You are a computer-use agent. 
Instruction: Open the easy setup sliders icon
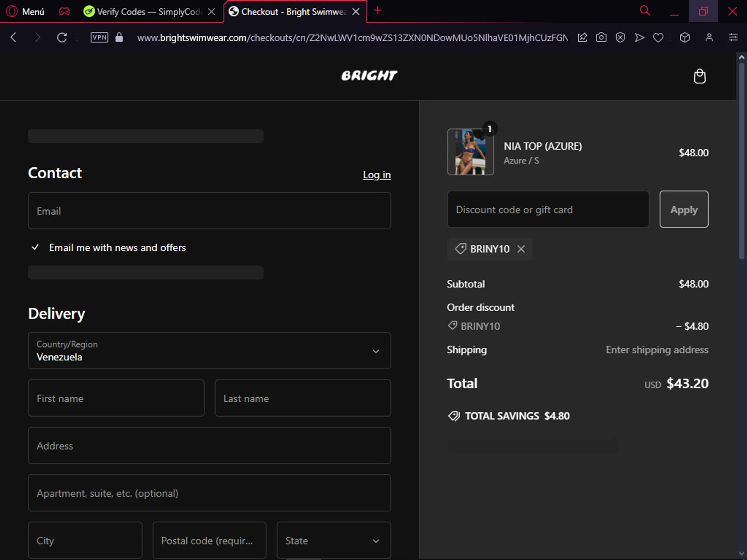coord(733,37)
